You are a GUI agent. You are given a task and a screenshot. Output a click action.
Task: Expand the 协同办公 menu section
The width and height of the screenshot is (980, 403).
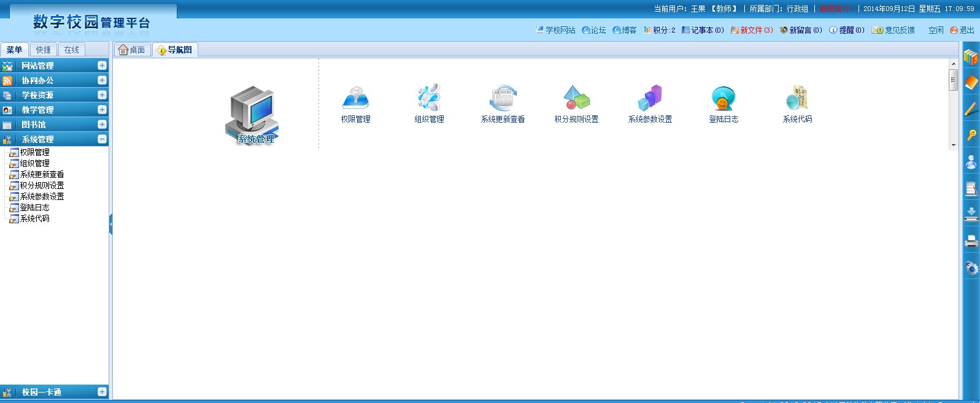pos(102,80)
